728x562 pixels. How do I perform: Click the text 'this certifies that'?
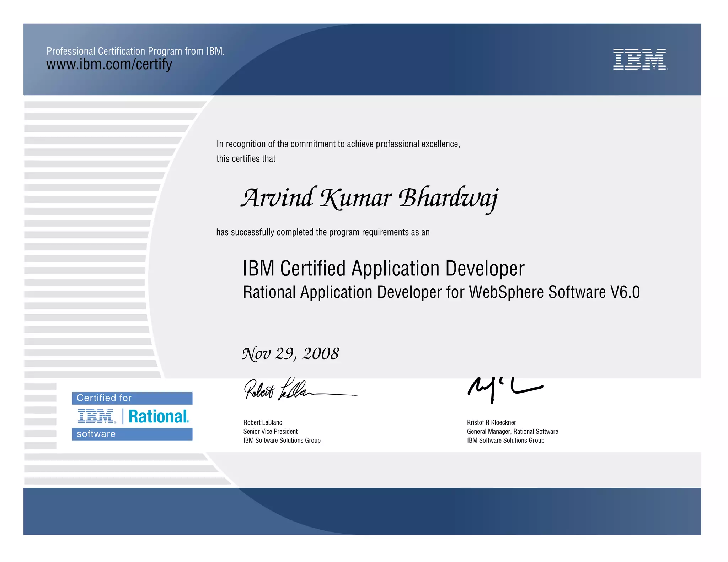coord(246,159)
